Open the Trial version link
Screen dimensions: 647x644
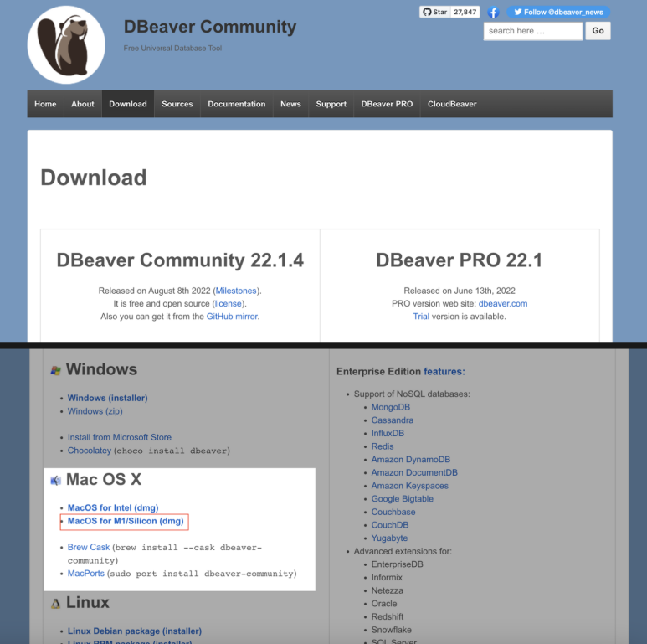tap(421, 317)
